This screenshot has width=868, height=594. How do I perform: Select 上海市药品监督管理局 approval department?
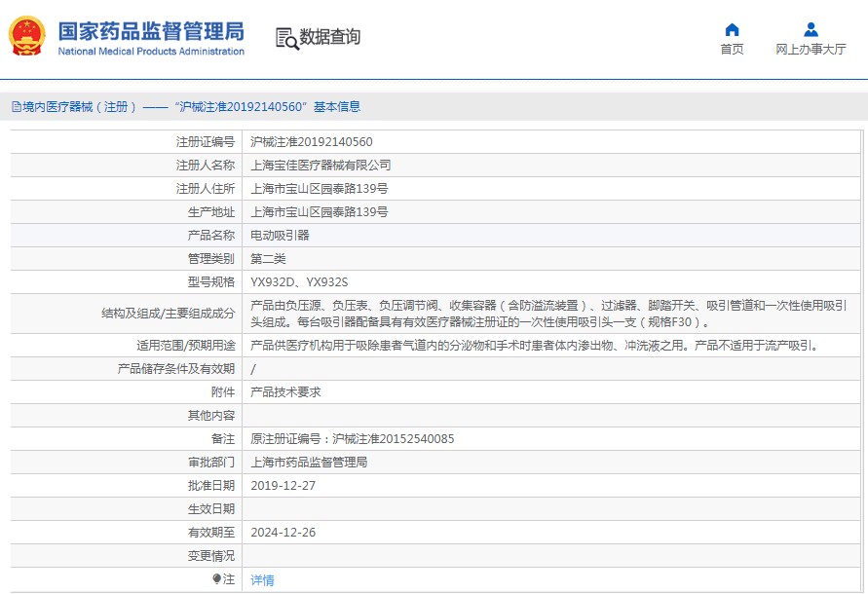pos(309,463)
